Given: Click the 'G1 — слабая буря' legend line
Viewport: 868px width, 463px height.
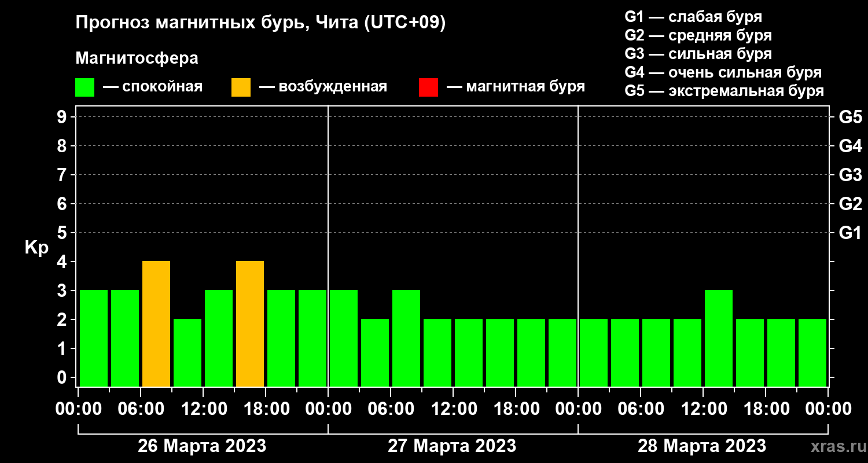Looking at the screenshot, I should click(x=693, y=17).
